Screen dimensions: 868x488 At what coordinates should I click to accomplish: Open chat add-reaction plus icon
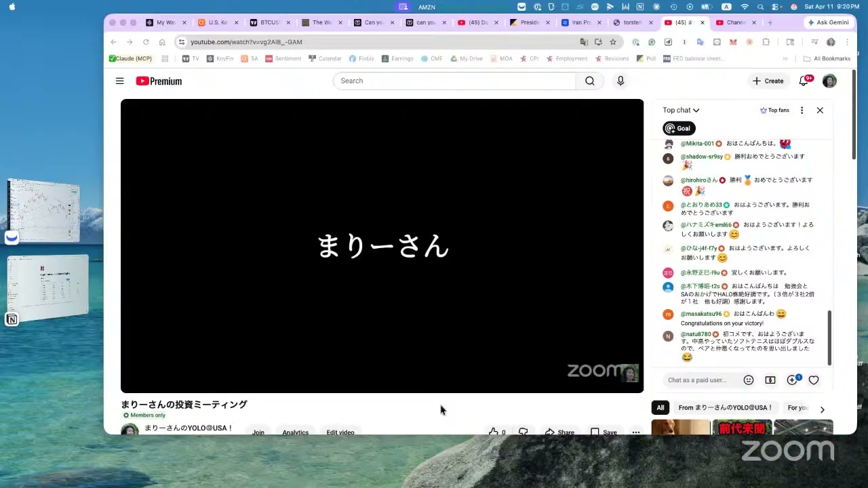[x=792, y=380]
